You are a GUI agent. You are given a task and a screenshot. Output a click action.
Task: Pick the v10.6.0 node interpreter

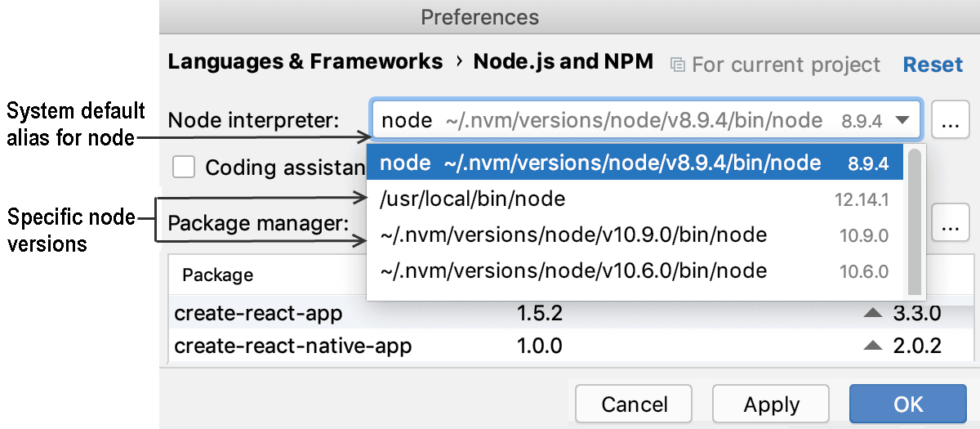pos(635,270)
